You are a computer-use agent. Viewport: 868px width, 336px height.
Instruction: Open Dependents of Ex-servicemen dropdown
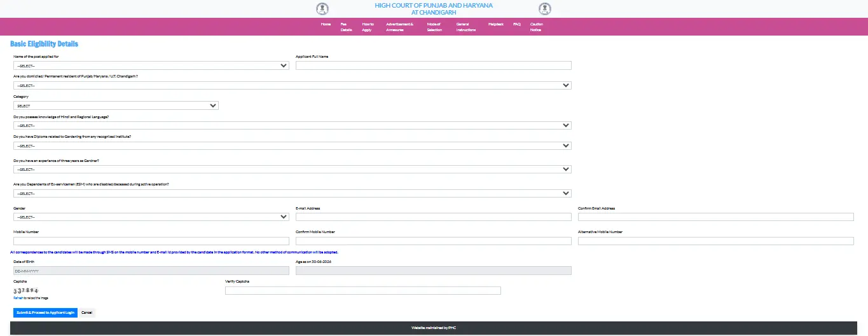(x=292, y=193)
